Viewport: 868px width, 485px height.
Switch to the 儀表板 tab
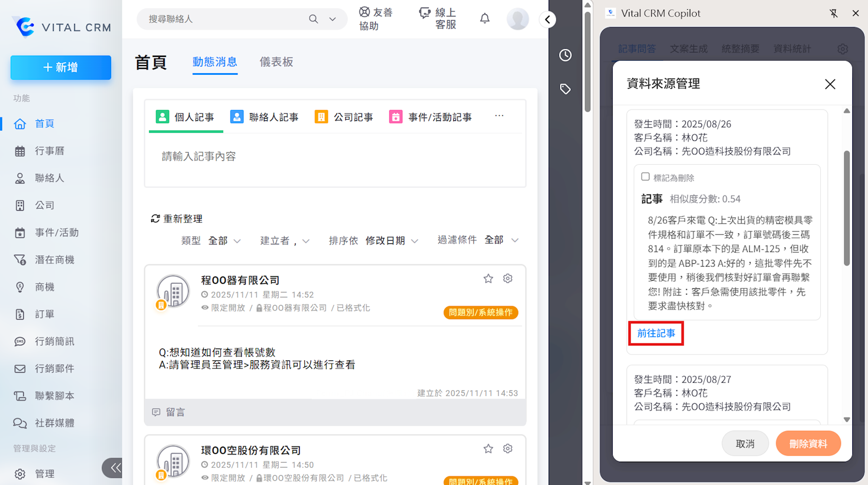pos(276,62)
